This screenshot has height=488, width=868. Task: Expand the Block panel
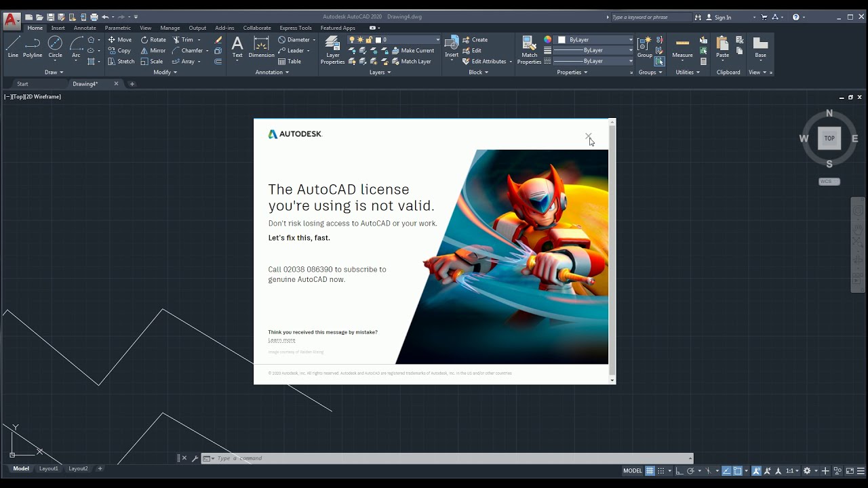click(478, 72)
